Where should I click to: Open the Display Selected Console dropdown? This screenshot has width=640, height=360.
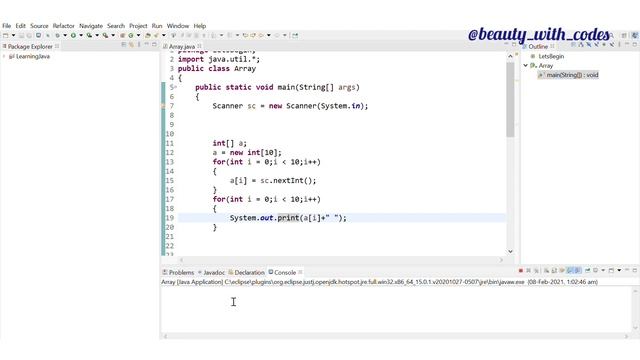tap(603, 271)
